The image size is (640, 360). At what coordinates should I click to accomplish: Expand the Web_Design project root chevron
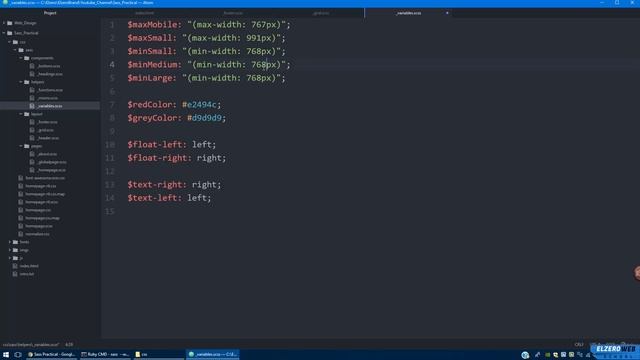click(x=4, y=23)
